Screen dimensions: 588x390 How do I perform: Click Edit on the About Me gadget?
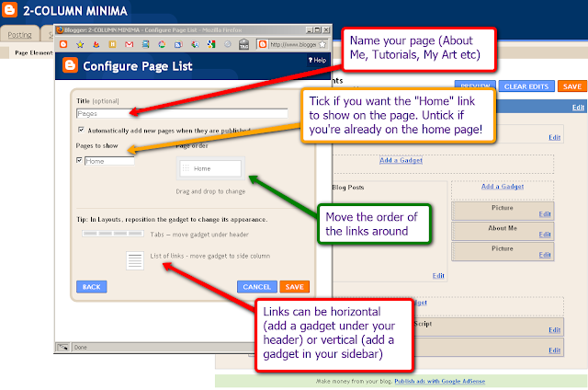pos(545,235)
